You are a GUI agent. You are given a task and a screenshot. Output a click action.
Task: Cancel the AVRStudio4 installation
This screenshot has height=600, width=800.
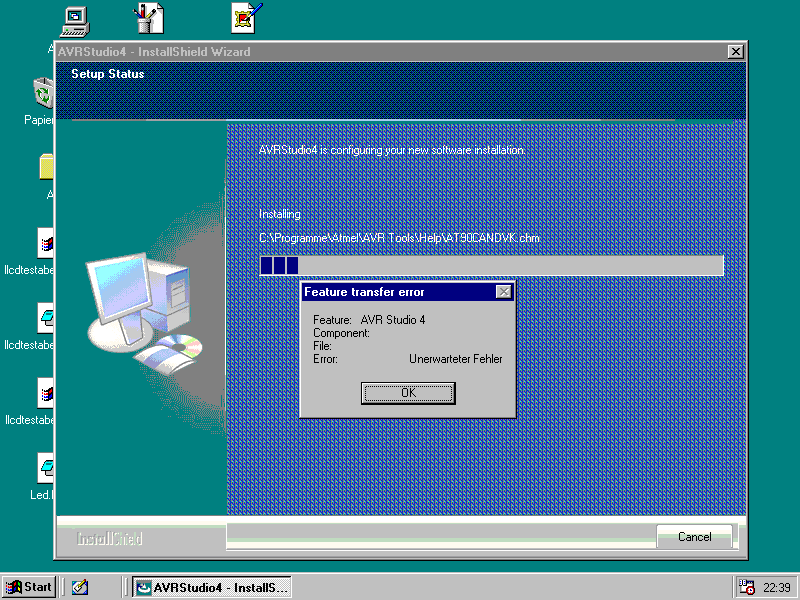[x=694, y=537]
